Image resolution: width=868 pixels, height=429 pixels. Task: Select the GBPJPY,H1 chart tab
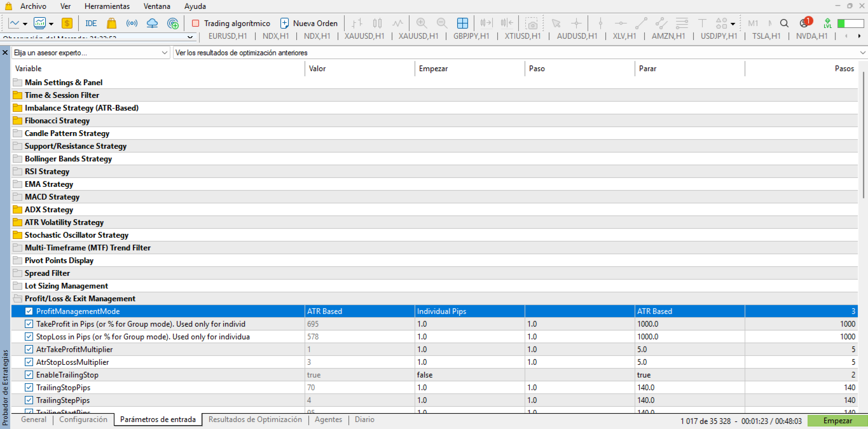tap(471, 36)
